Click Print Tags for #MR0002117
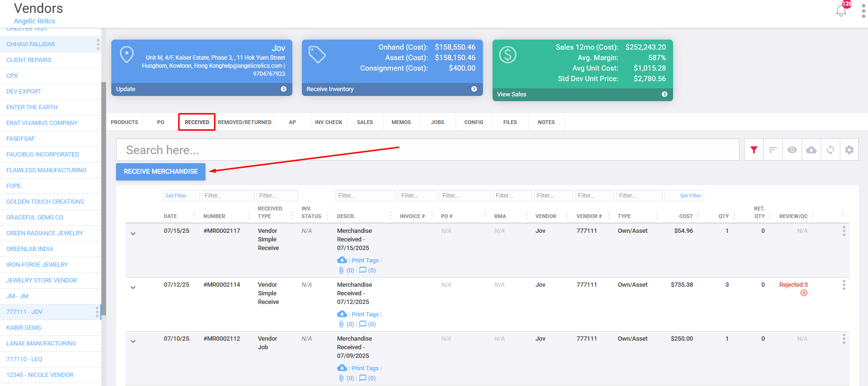Screen dimensions: 868x386 [365, 261]
